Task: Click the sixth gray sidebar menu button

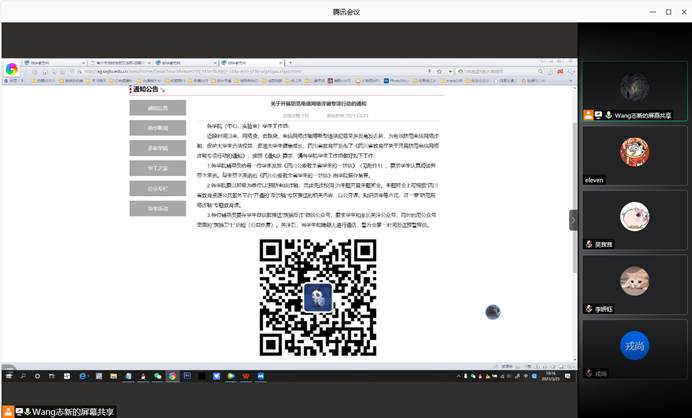Action: click(157, 209)
